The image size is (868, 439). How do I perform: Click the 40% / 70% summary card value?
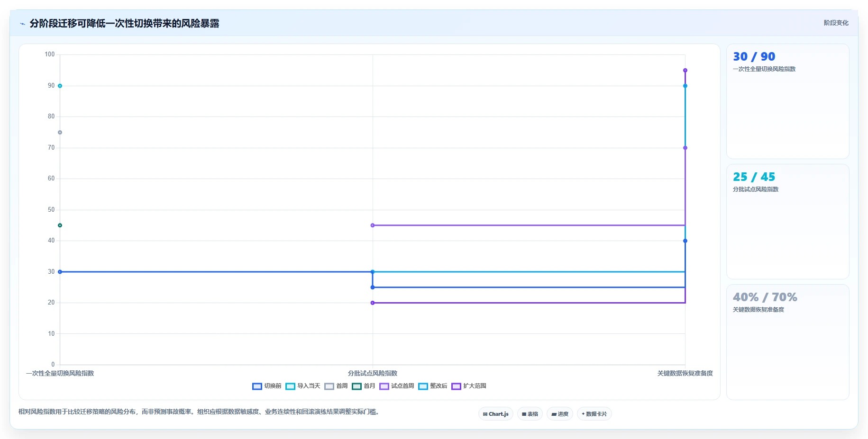[x=765, y=297]
